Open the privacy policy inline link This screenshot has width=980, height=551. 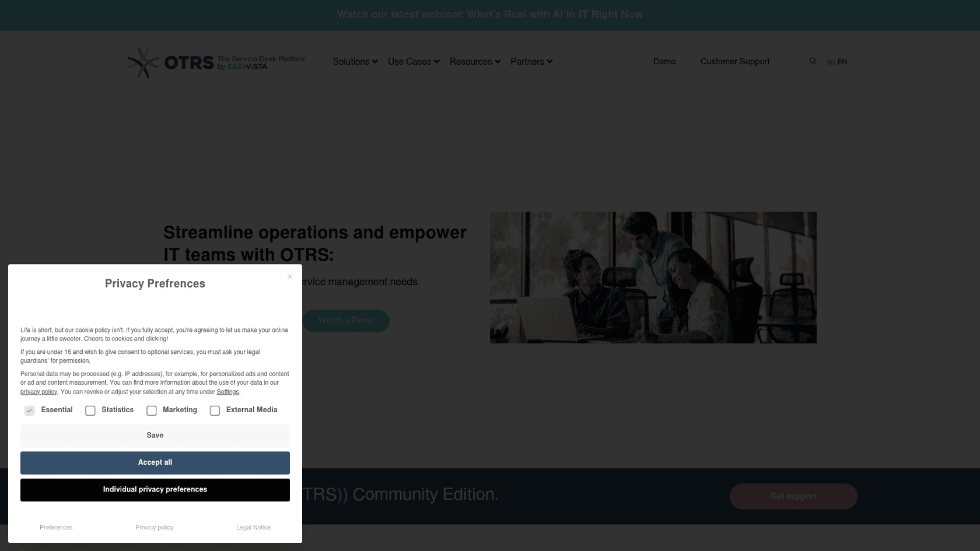point(38,392)
